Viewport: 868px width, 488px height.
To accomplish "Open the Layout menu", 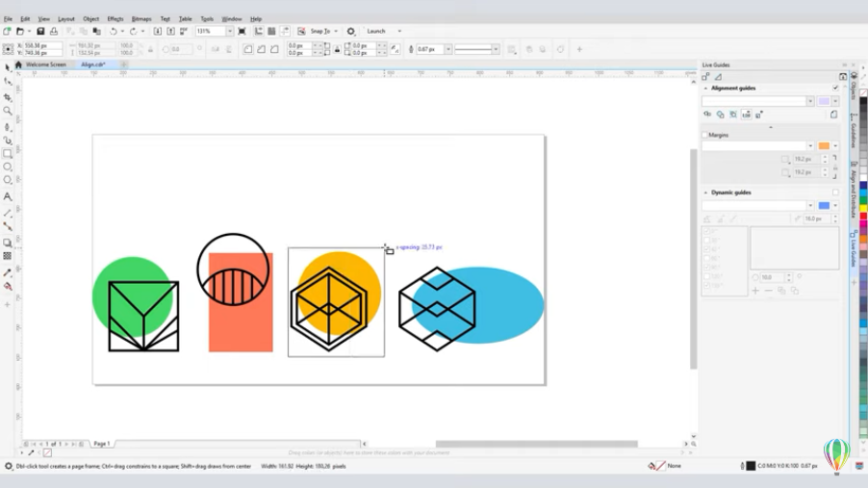I will 65,19.
